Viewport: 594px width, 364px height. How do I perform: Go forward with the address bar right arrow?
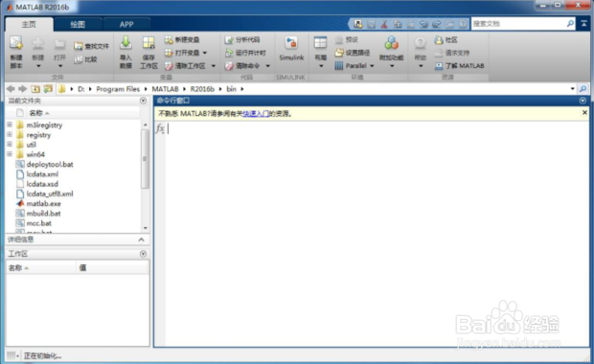(23, 89)
